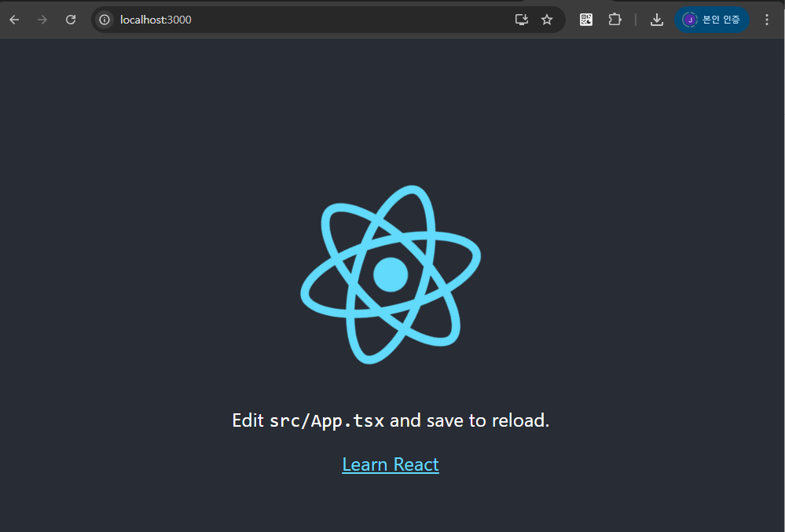Toggle bookmark with the star icon

tap(547, 20)
